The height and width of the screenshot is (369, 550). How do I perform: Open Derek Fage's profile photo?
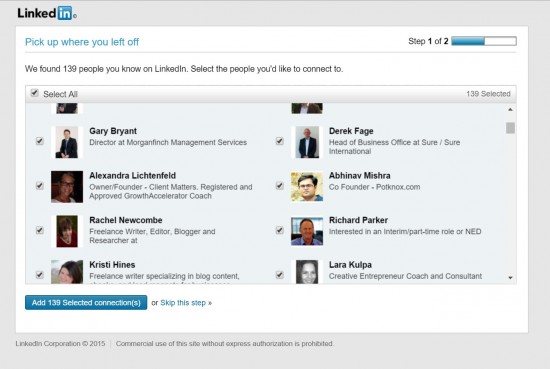point(307,142)
